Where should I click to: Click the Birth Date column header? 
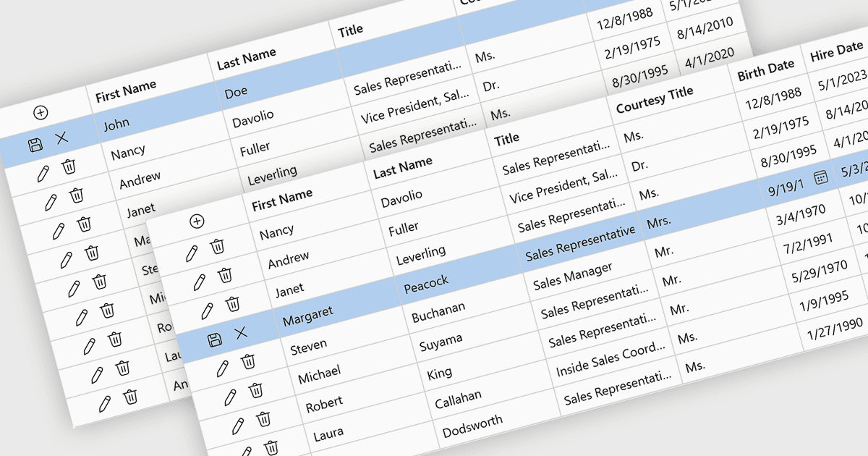766,70
